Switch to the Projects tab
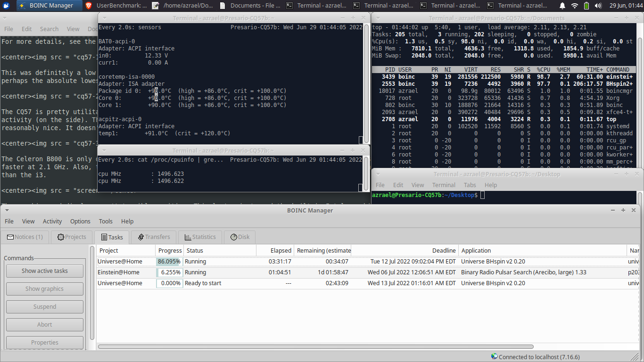 pyautogui.click(x=72, y=237)
